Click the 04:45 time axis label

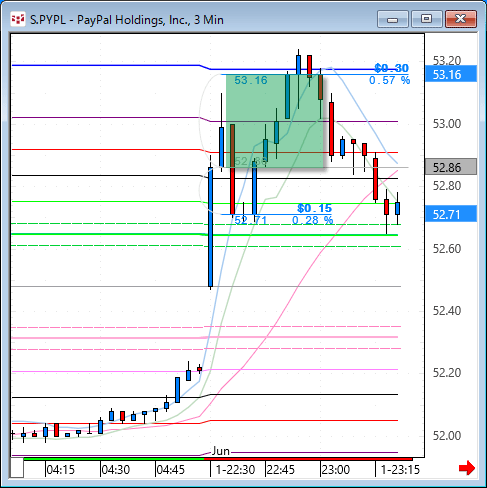170,470
